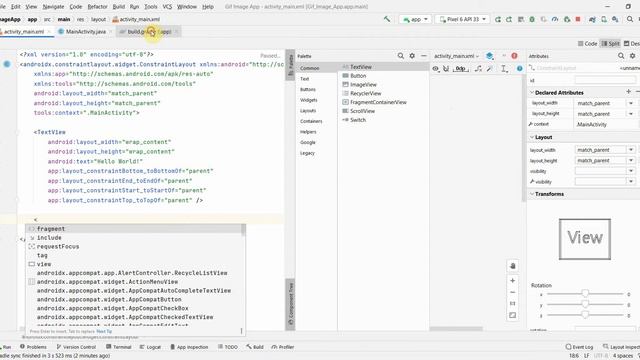Select the Text category in Palette
This screenshot has height=360, width=640.
305,79
